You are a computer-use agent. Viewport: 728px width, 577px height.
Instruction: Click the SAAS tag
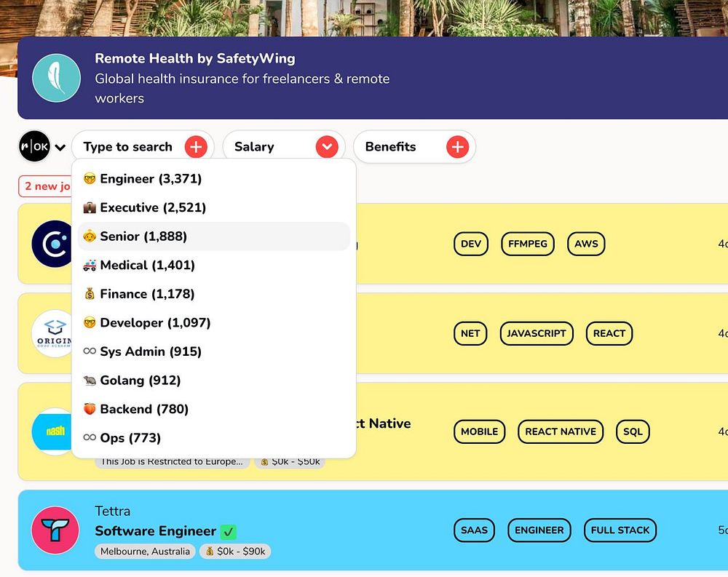(474, 530)
